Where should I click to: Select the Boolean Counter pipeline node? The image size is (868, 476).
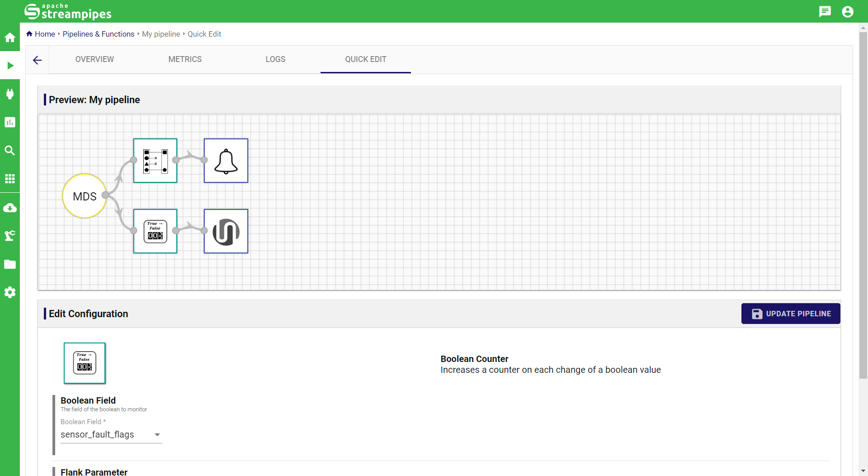[x=155, y=231]
